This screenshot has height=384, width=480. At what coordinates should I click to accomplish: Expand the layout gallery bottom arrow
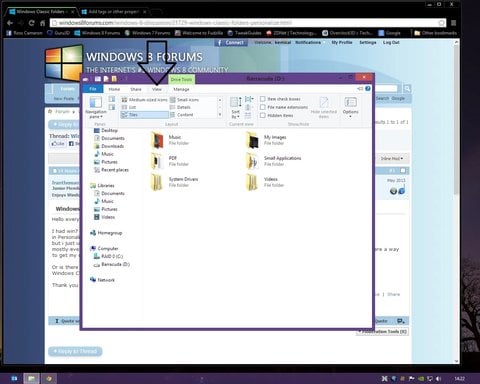pos(220,115)
